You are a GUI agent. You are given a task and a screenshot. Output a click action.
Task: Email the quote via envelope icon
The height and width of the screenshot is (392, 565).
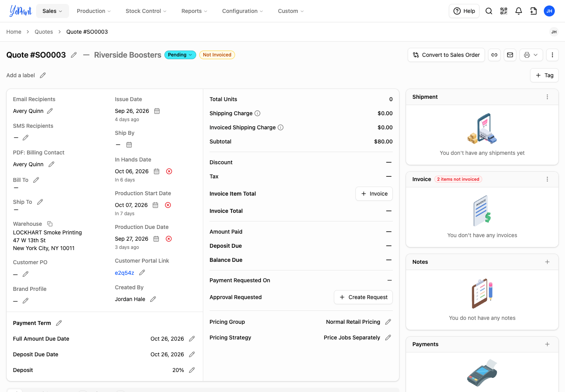pos(510,55)
